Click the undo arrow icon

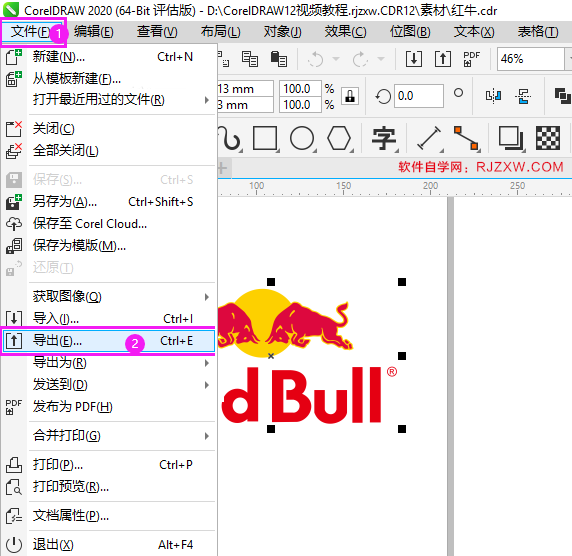point(316,59)
